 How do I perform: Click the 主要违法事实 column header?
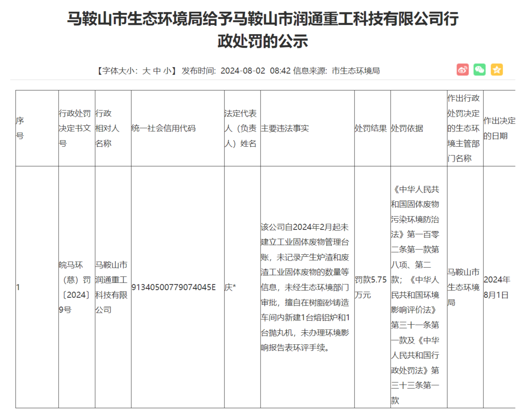click(x=285, y=128)
